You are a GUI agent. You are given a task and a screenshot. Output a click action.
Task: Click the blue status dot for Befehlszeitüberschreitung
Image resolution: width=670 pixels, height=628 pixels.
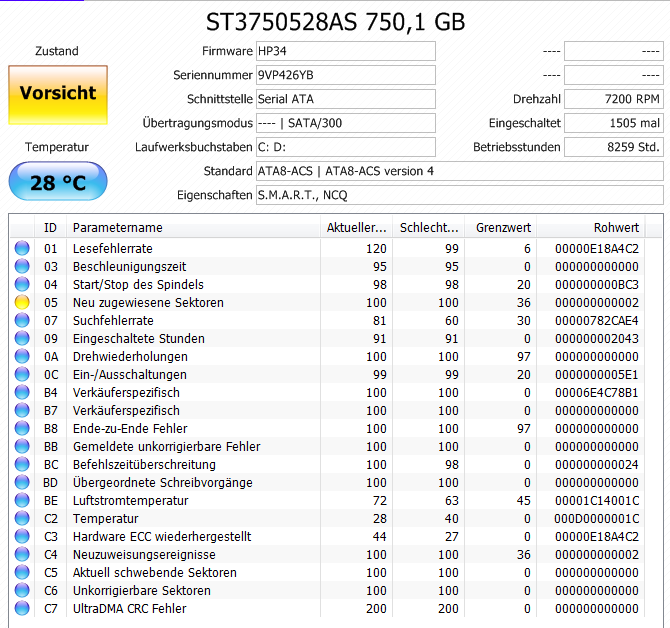point(22,464)
